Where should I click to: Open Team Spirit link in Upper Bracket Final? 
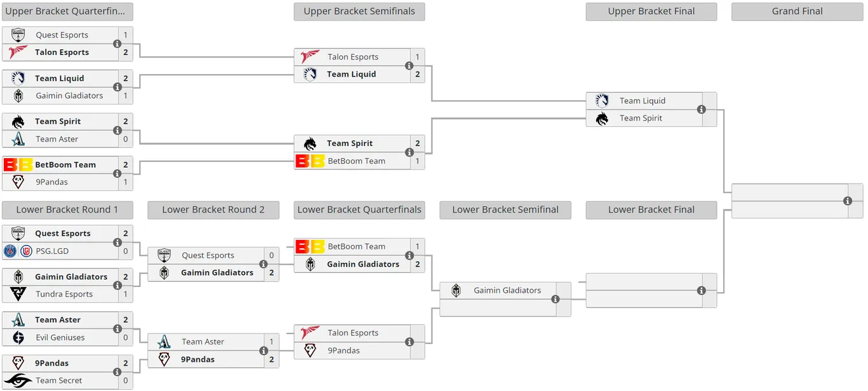click(641, 119)
